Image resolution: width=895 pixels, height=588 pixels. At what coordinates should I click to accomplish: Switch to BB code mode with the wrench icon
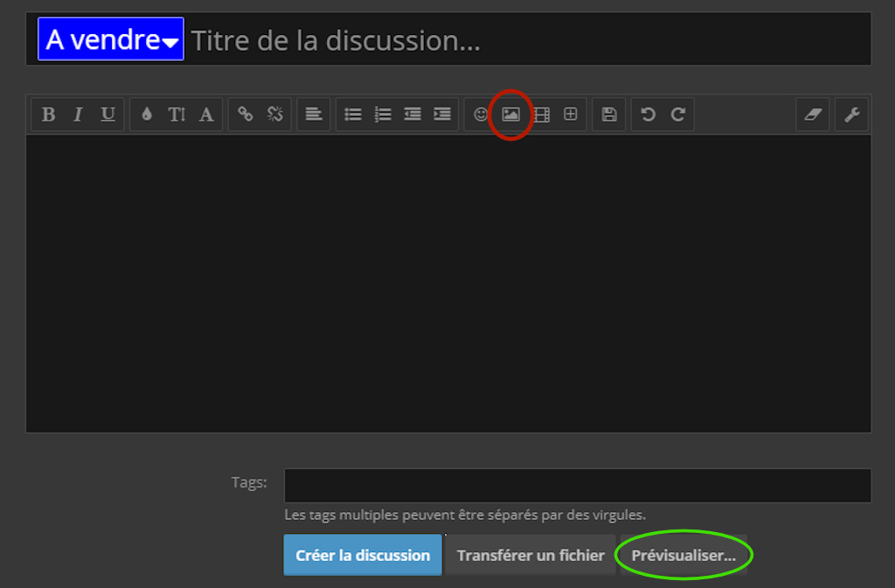click(851, 114)
